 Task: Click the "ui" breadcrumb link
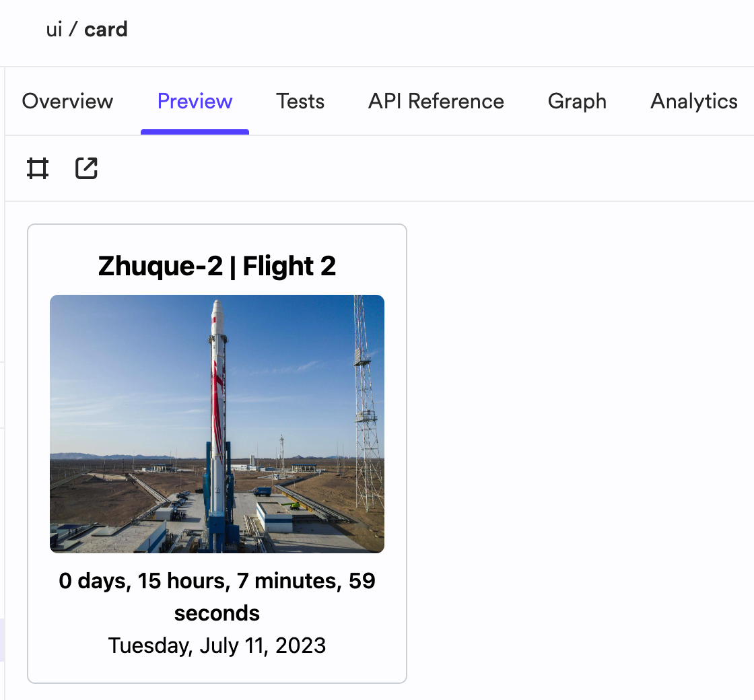(55, 30)
